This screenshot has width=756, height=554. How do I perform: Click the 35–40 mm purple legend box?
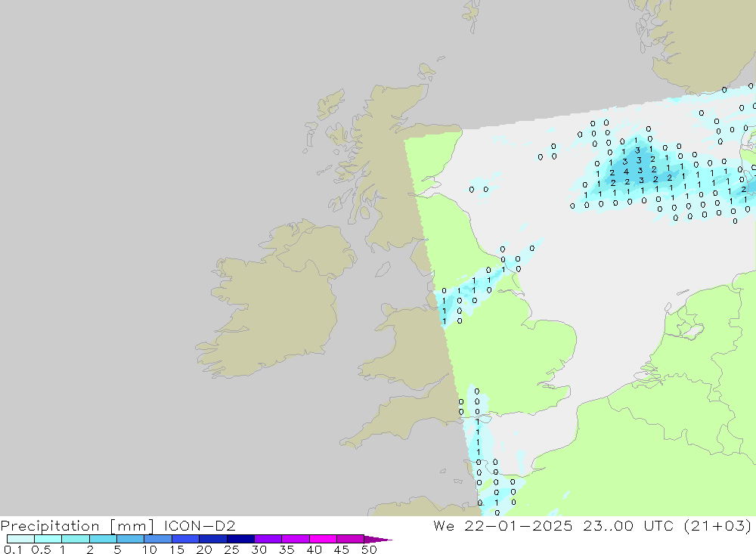(x=296, y=539)
